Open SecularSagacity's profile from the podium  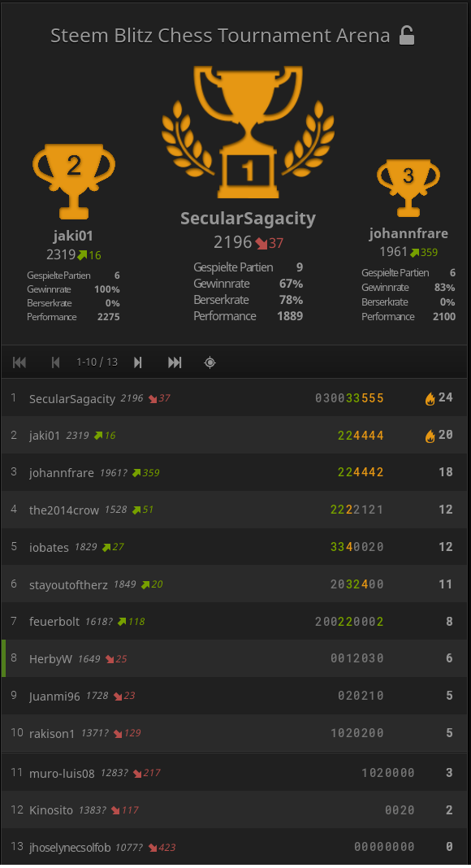(248, 218)
